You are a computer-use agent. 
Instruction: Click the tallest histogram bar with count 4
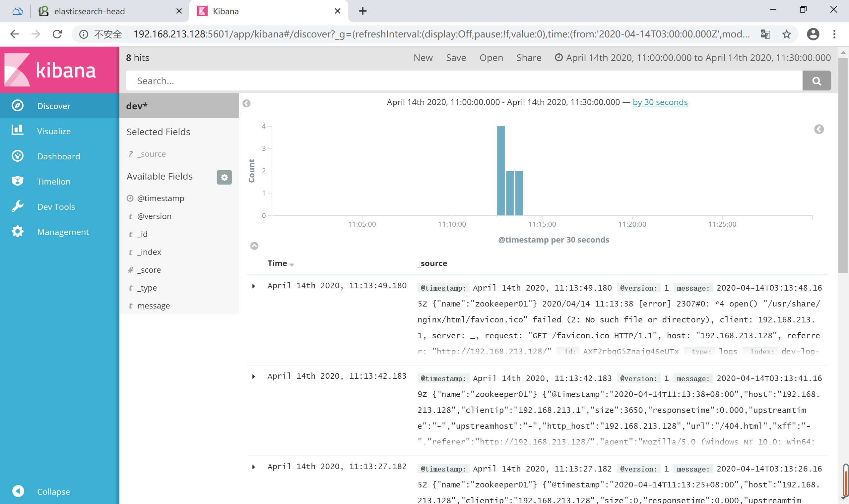[501, 171]
